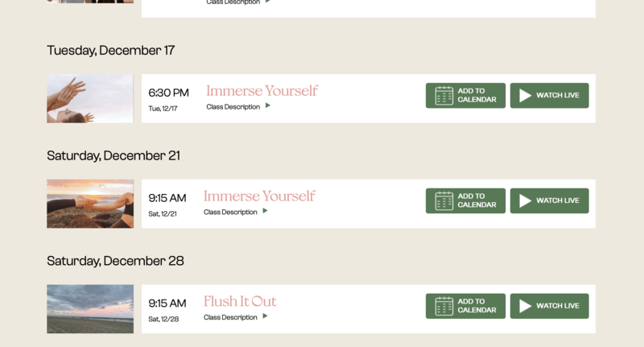This screenshot has height=347, width=644.
Task: Expand the Class Description arrow for the Flush It Out class
Action: tap(266, 316)
